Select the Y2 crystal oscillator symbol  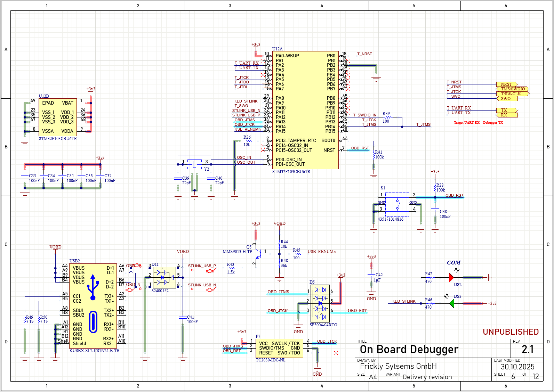coord(194,164)
